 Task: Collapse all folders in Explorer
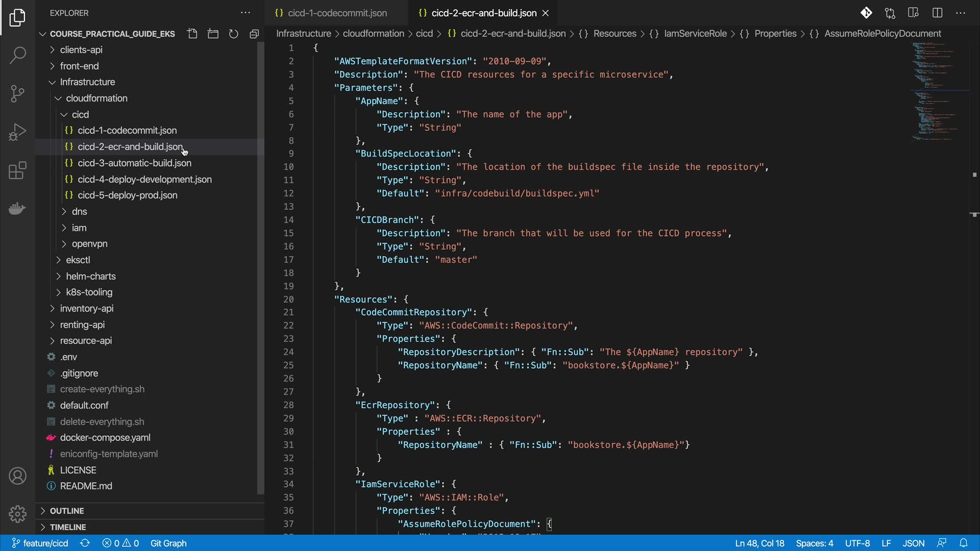click(x=254, y=34)
